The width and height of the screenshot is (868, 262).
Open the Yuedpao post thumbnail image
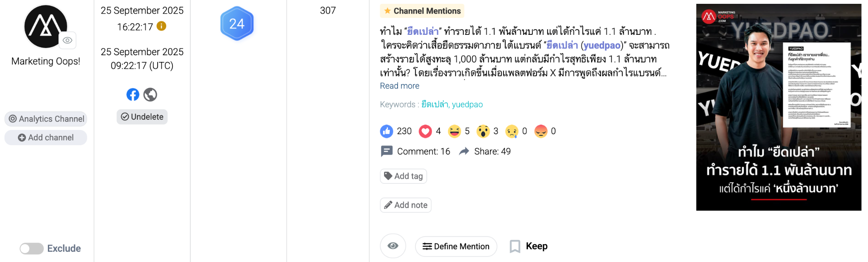(779, 107)
